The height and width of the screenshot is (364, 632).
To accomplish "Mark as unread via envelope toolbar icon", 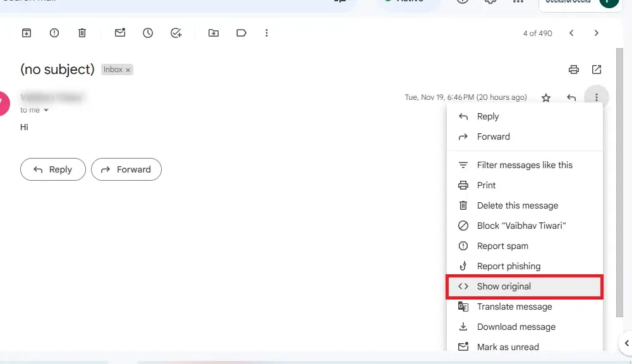I will click(x=120, y=33).
